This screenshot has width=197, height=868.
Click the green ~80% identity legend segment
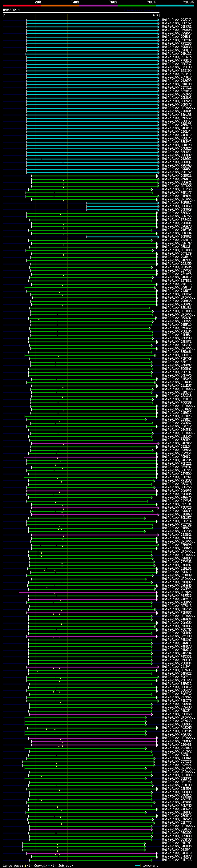(x=137, y=6)
